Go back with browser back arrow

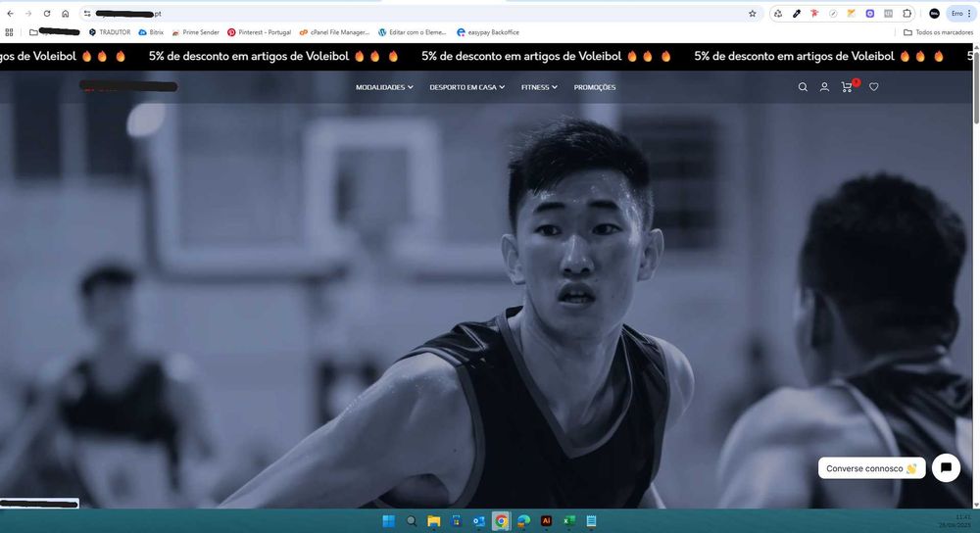click(11, 13)
